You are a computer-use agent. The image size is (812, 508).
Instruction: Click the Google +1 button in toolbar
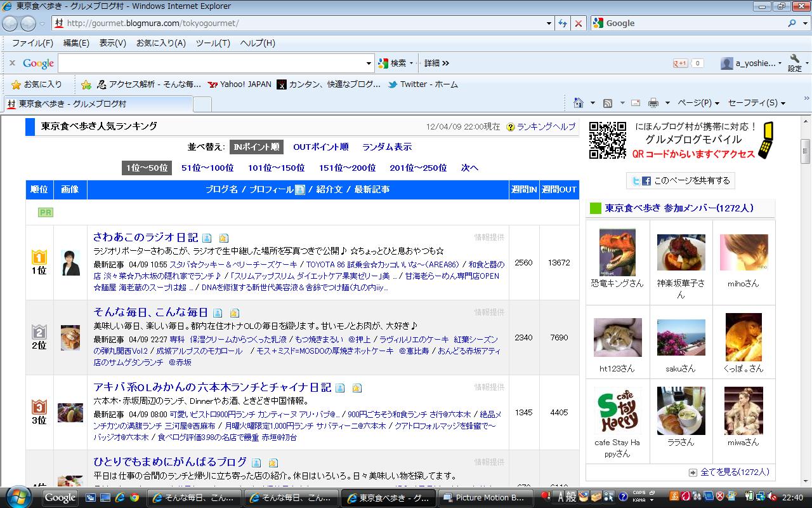pos(680,63)
